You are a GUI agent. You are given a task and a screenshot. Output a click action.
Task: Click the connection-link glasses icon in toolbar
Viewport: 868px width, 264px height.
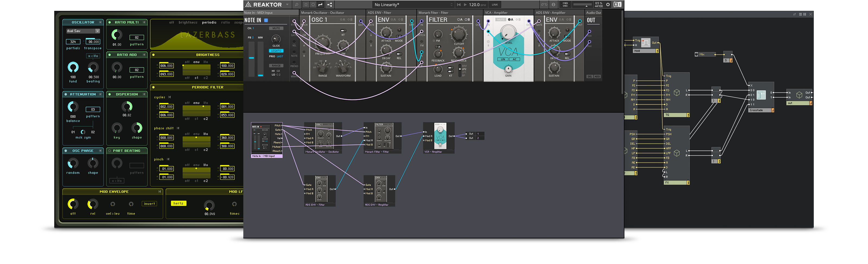(x=544, y=5)
